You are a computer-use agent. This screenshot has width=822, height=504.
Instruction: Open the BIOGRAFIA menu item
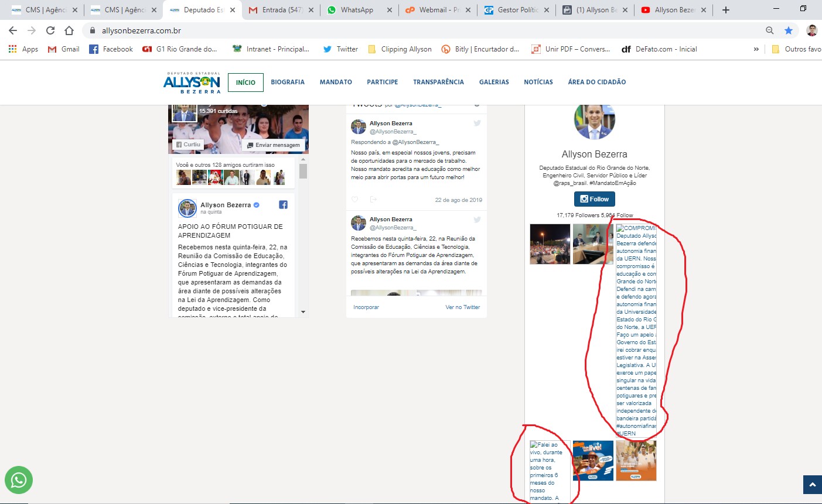(288, 83)
